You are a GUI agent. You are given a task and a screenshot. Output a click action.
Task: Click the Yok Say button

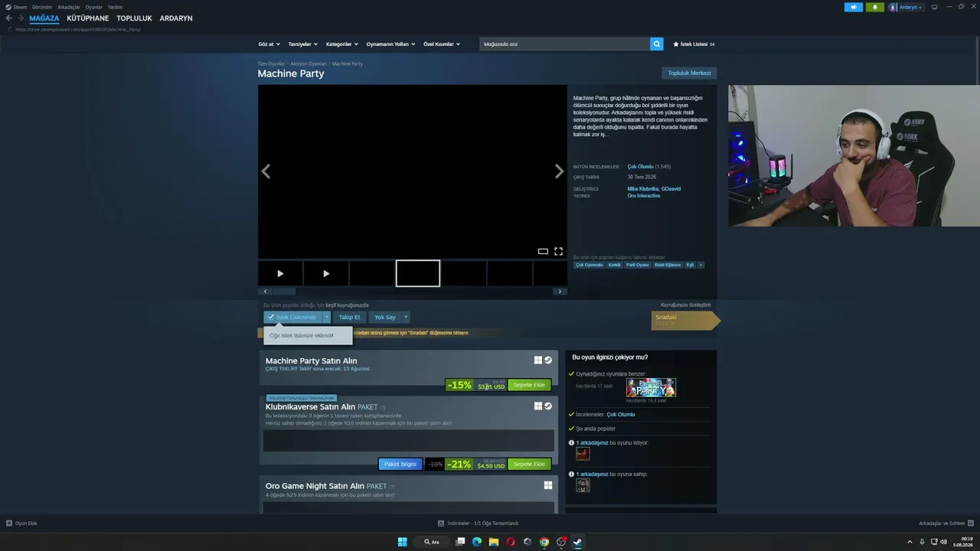(x=385, y=317)
